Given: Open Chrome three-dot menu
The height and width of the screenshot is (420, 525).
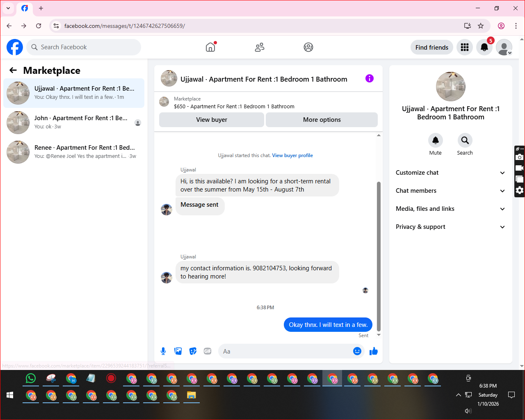Looking at the screenshot, I should click(516, 26).
